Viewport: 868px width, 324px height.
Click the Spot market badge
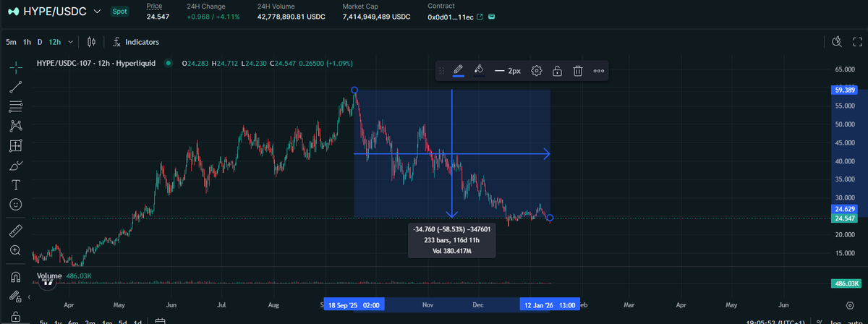119,12
